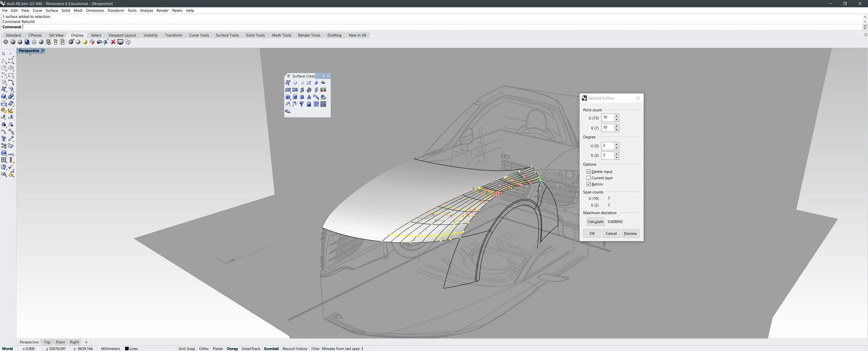The height and width of the screenshot is (351, 868).
Task: Click the Box solid tool icon
Action: [x=4, y=97]
